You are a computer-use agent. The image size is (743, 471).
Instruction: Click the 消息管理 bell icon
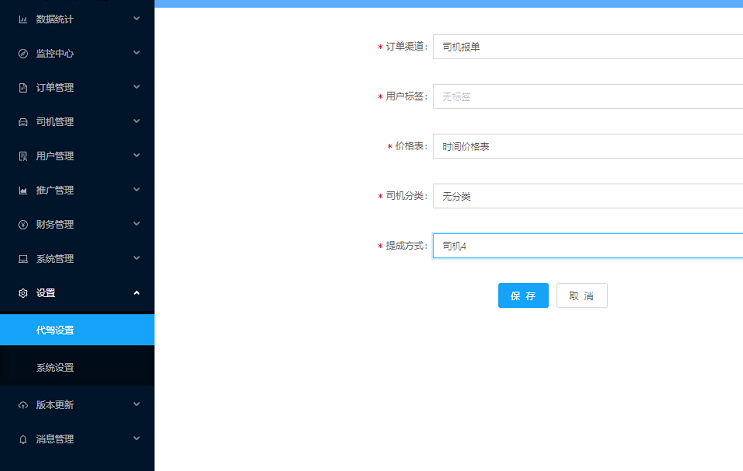(x=23, y=439)
